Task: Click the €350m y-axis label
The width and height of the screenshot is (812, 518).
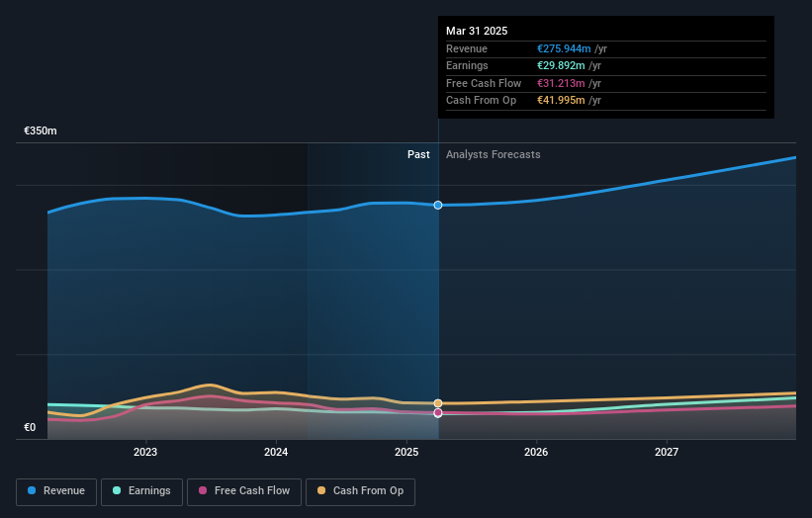Action: click(x=41, y=130)
